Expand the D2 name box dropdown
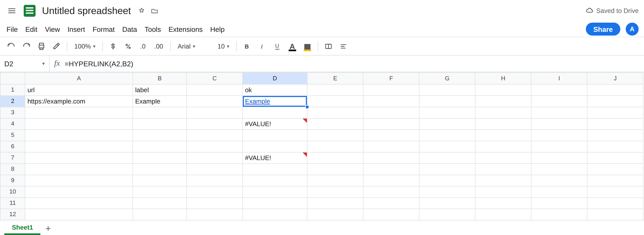 click(x=43, y=64)
